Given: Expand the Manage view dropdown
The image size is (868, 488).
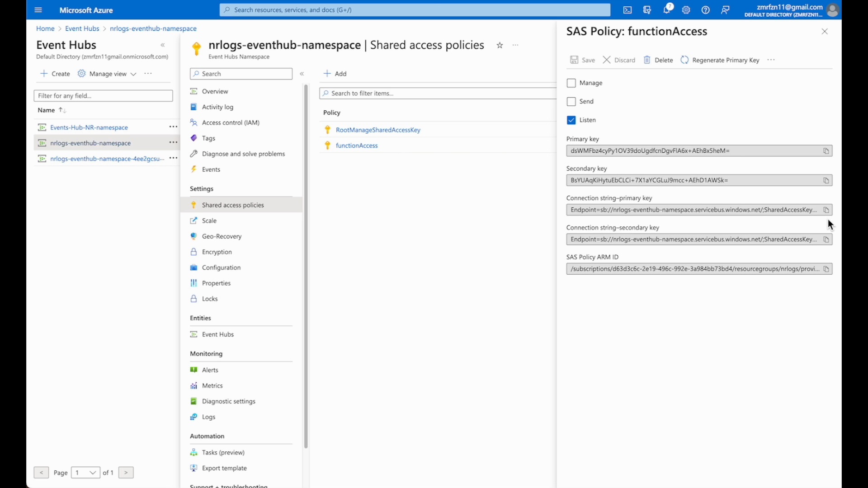Looking at the screenshot, I should pyautogui.click(x=107, y=74).
